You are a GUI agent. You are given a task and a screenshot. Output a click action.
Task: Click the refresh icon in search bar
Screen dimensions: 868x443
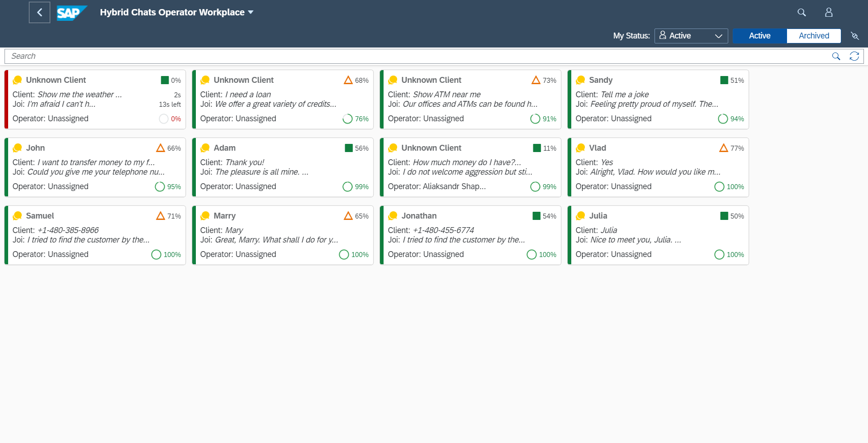click(x=854, y=56)
